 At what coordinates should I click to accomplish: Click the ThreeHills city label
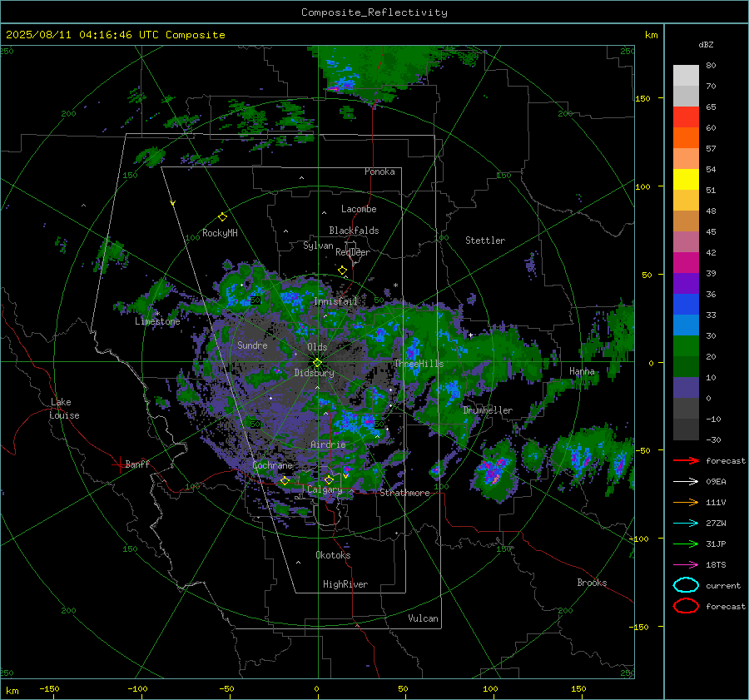point(419,364)
